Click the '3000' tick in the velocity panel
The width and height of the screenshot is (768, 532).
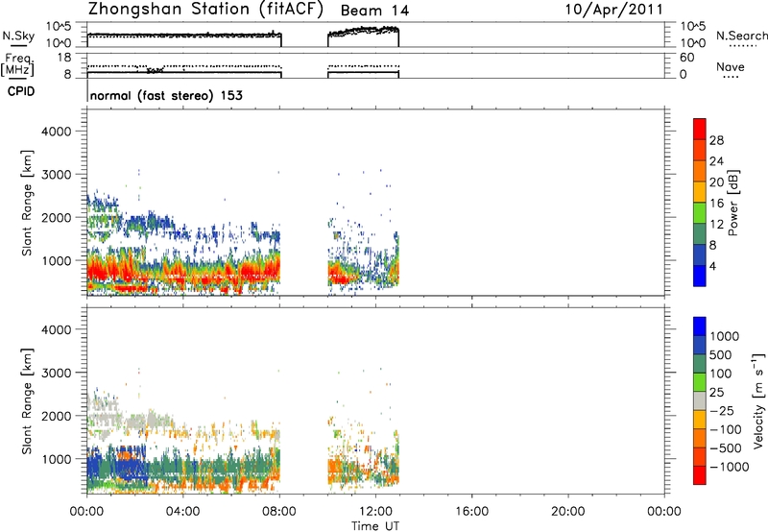[57, 373]
